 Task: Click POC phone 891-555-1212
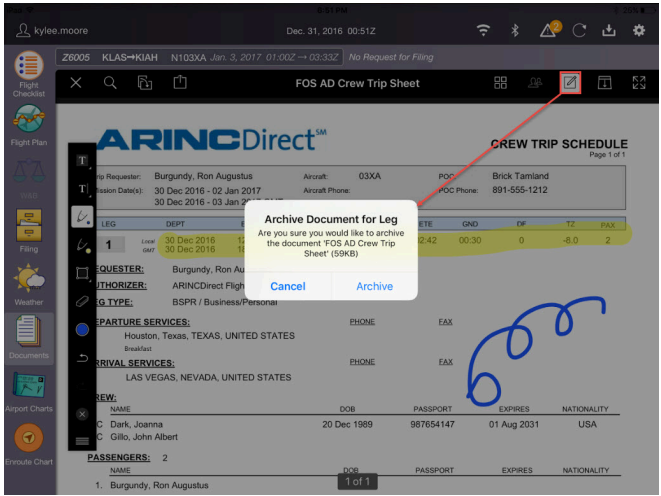point(519,190)
